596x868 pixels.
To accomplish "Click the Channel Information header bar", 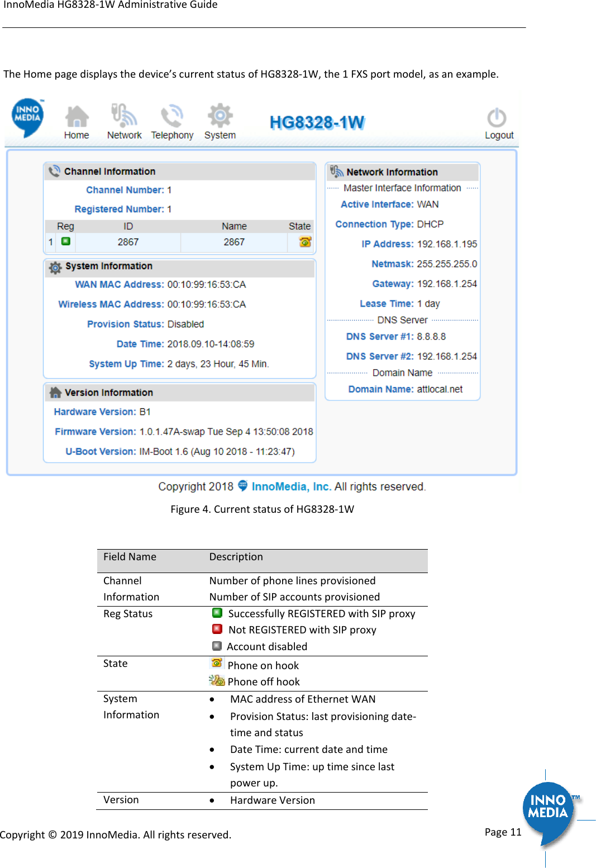I will tap(179, 170).
